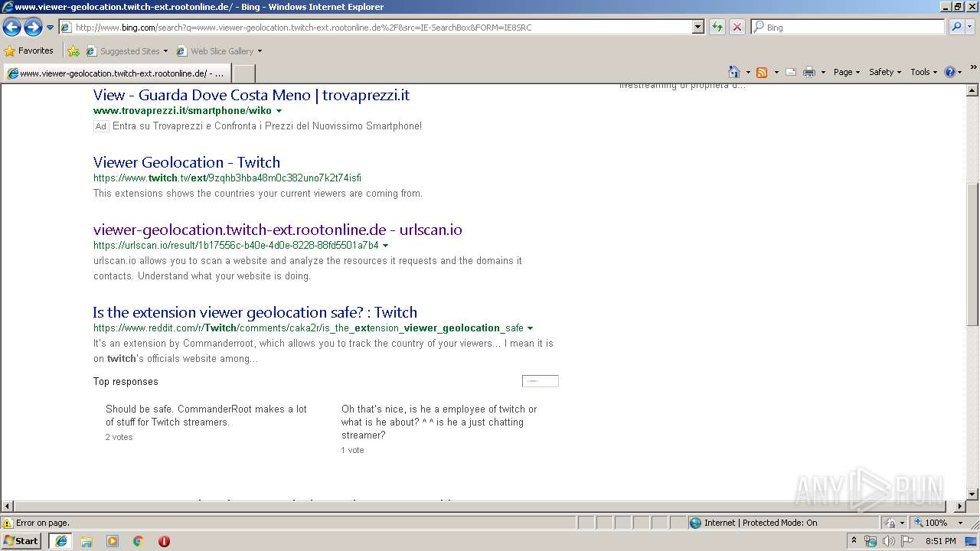
Task: Print the page with printer icon
Action: 809,72
